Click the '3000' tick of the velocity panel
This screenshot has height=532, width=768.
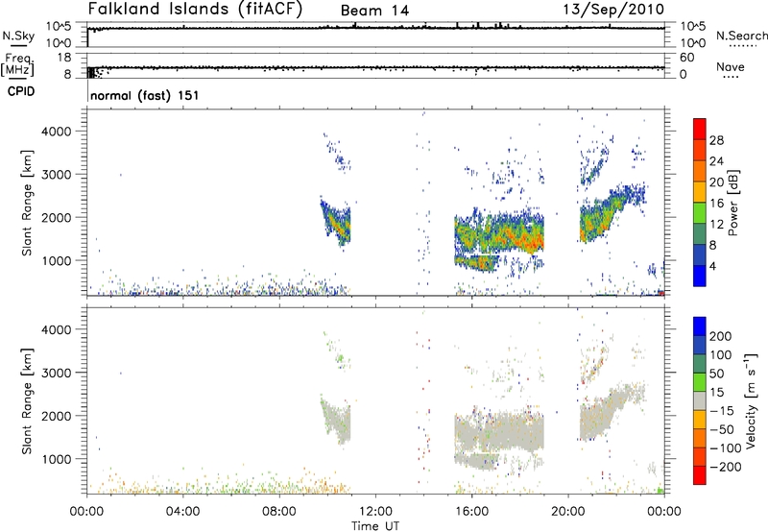[57, 373]
